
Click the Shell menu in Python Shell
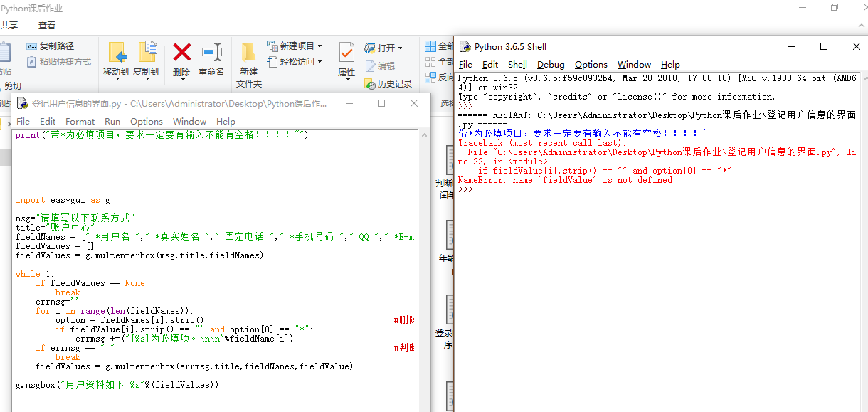(517, 65)
